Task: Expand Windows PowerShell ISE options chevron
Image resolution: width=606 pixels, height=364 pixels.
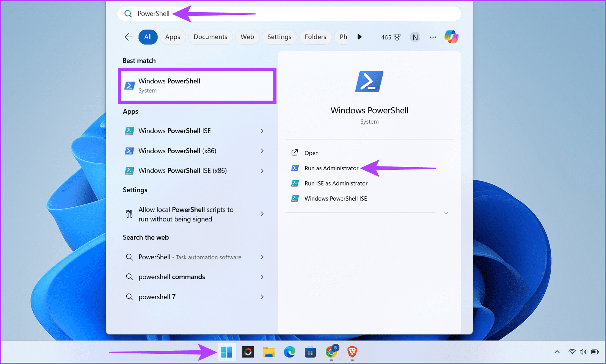Action: [262, 131]
